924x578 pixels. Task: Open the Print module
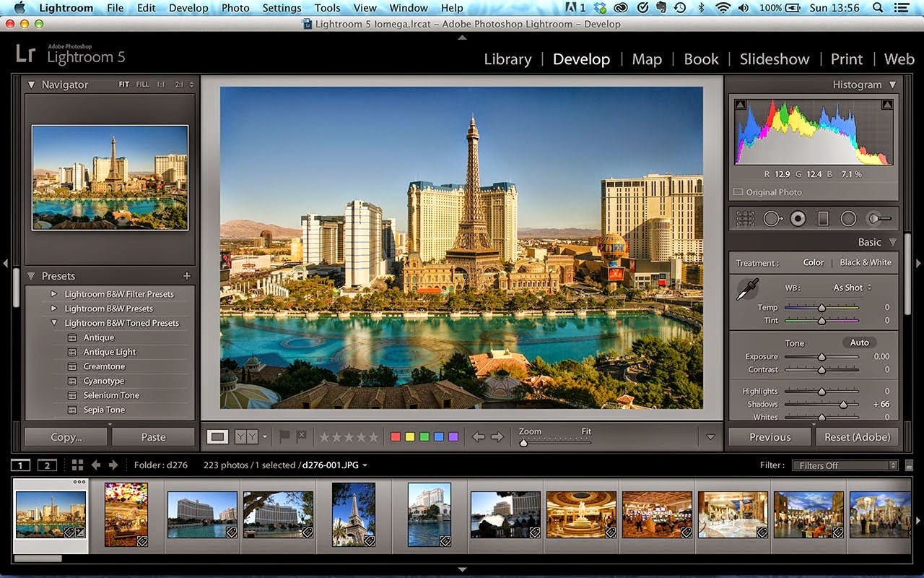point(847,59)
